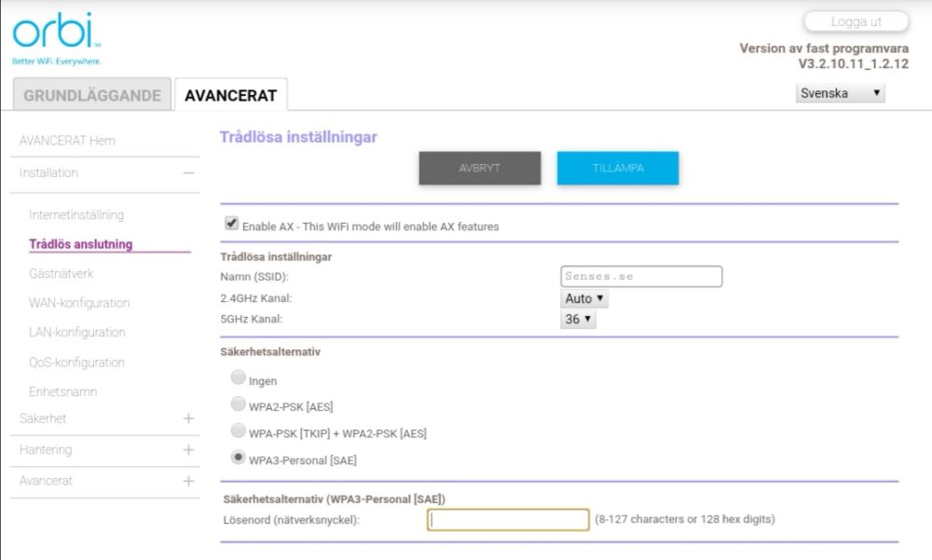Viewport: 932px width, 560px height.
Task: Open the Svenska language dropdown
Action: pos(841,93)
